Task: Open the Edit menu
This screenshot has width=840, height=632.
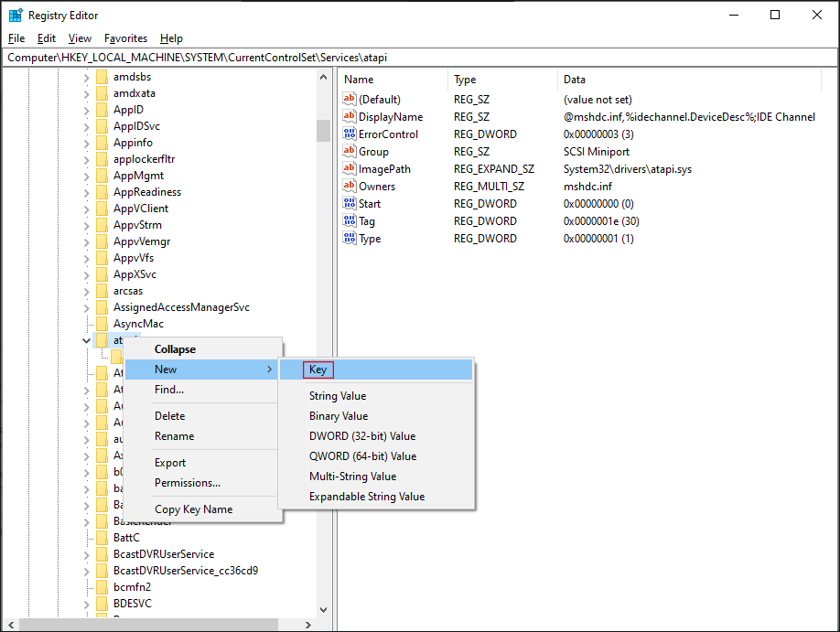Action: 47,38
